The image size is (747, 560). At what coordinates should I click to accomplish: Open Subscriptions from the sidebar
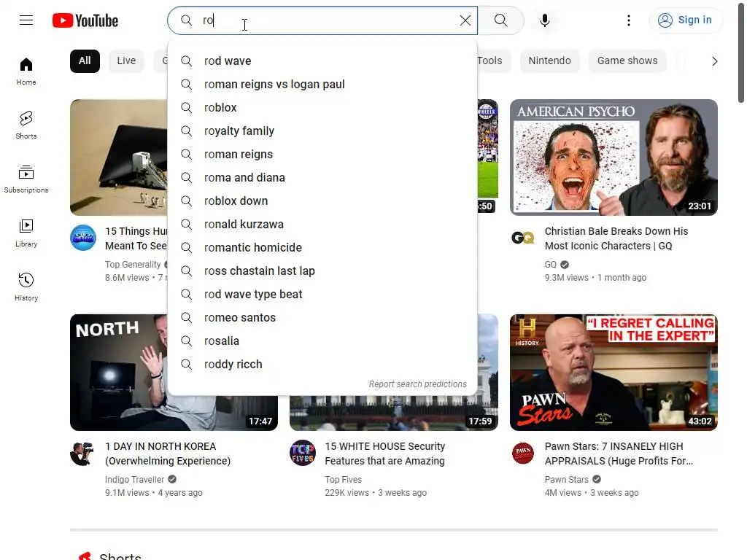(x=26, y=179)
